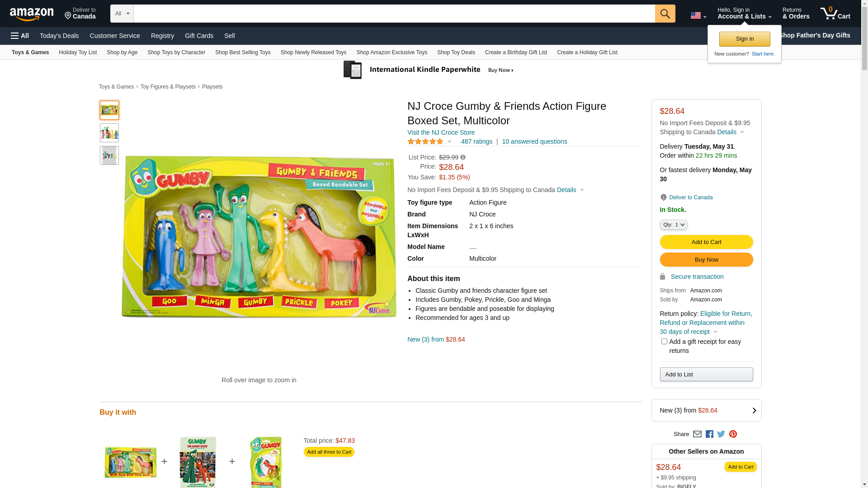Click the search magnifying glass button

click(x=665, y=14)
